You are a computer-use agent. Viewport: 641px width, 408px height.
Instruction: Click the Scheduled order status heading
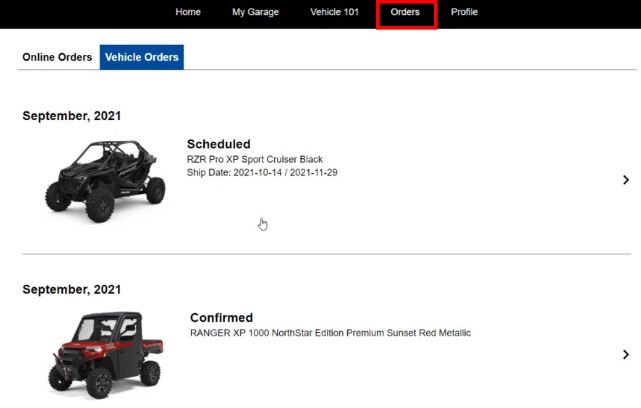tap(218, 144)
